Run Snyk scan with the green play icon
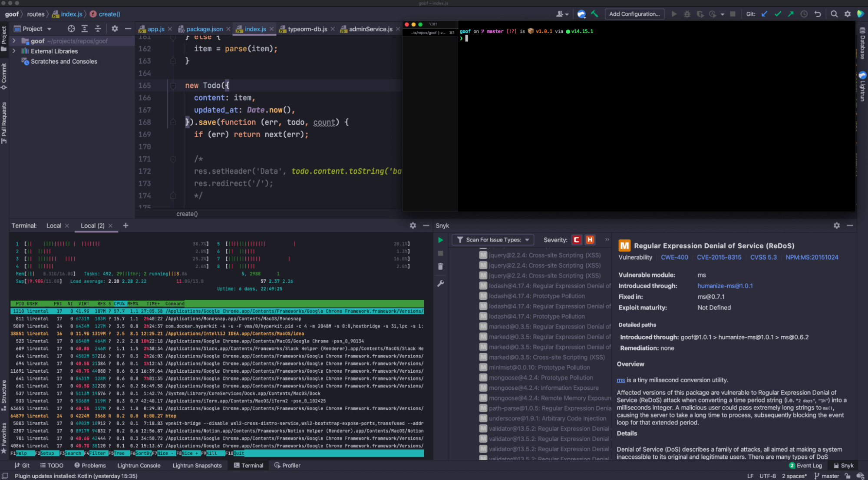This screenshot has height=480, width=868. pyautogui.click(x=440, y=240)
